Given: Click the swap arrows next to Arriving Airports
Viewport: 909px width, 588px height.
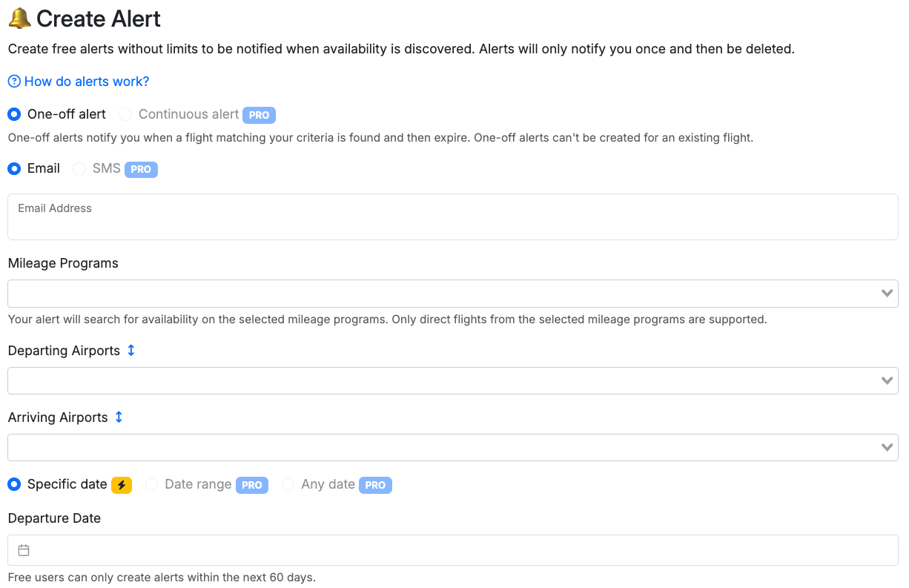Looking at the screenshot, I should point(119,417).
